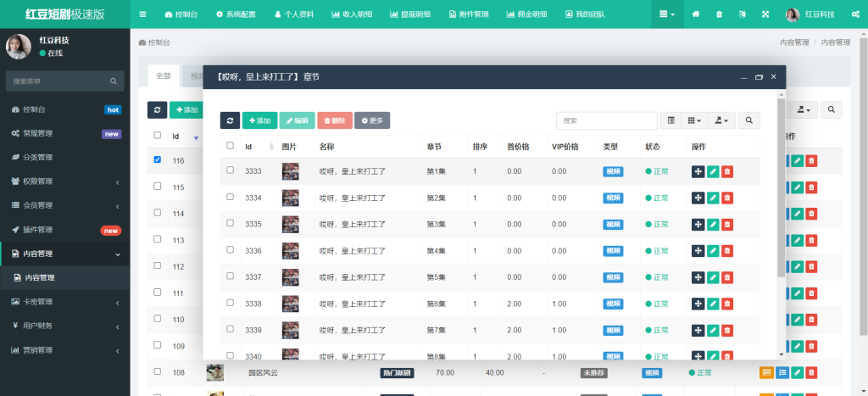868x396 pixels.
Task: Open the columns grid dropdown in the dialog
Action: (x=694, y=120)
